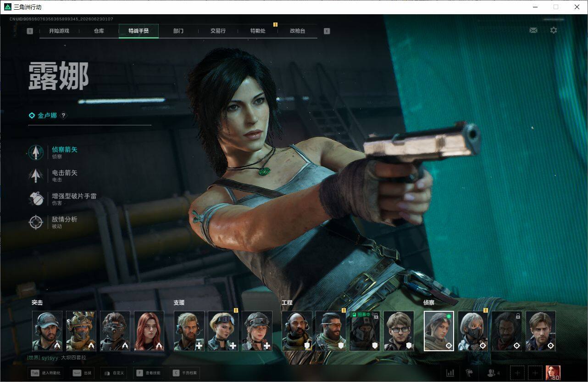Click the yellow alert badge on 特勤处 tab
The width and height of the screenshot is (588, 382).
point(275,24)
